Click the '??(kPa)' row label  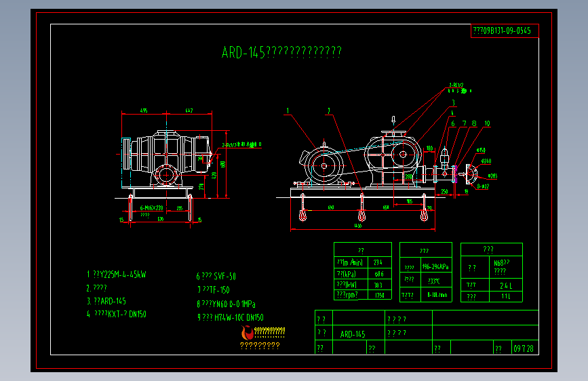click(346, 274)
